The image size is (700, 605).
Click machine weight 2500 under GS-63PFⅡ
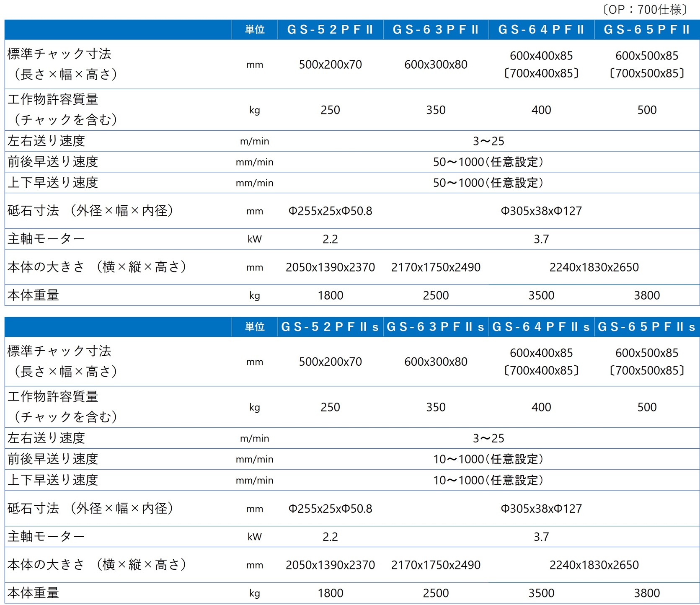pos(436,296)
